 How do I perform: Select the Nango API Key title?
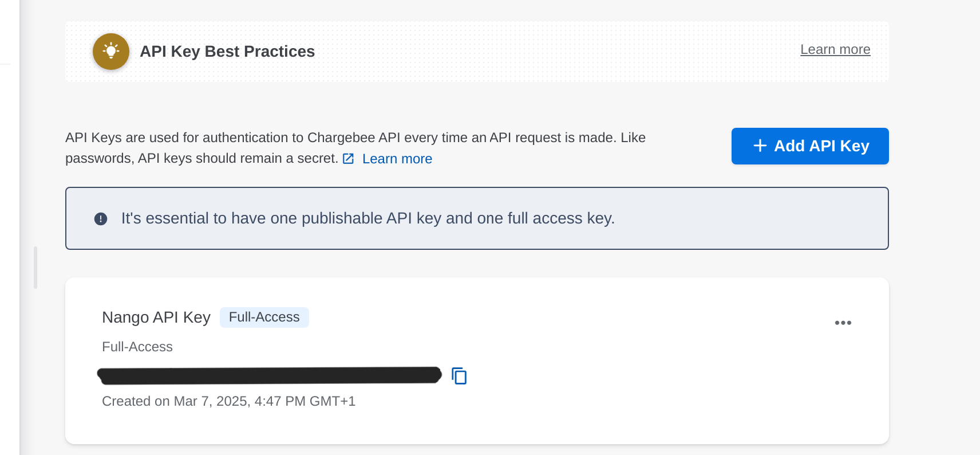point(156,317)
